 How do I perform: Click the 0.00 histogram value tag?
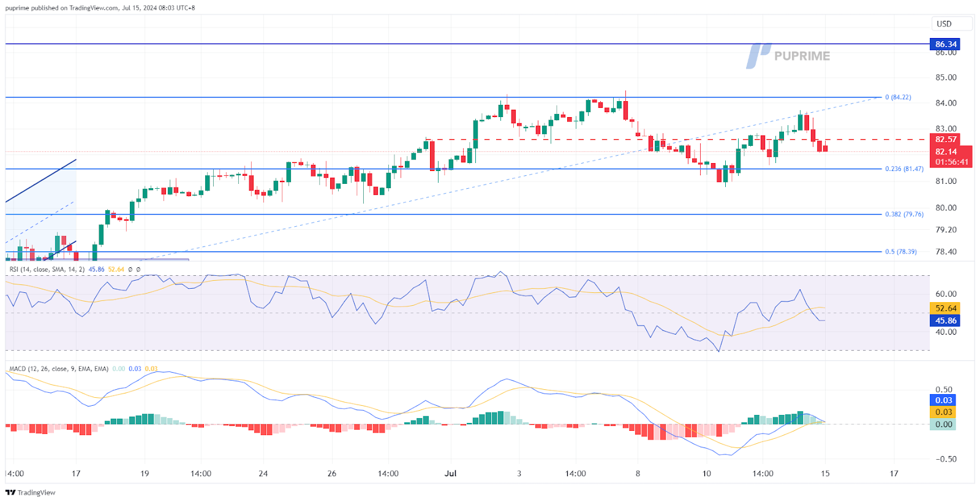943,424
